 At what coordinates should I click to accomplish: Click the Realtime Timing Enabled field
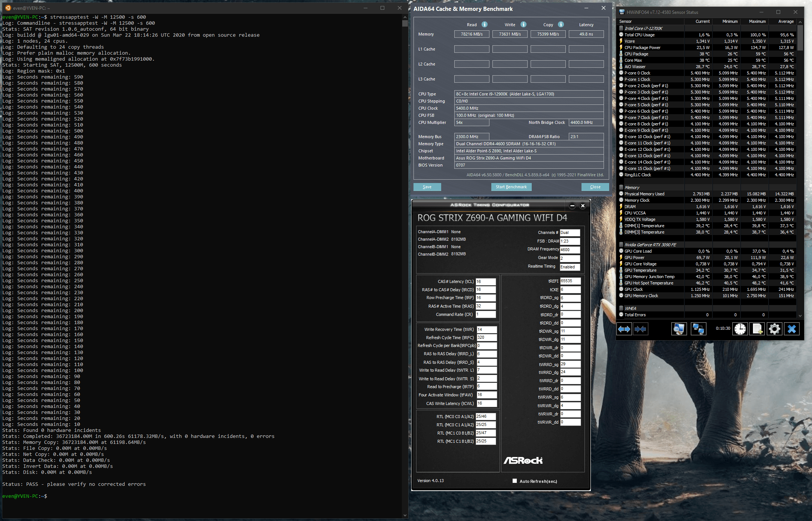[x=570, y=267]
